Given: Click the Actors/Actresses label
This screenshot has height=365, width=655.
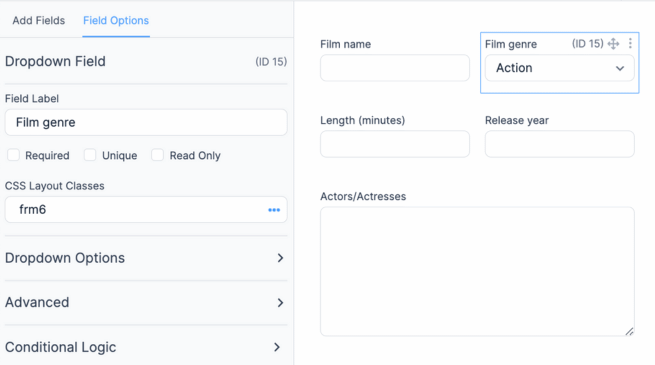Looking at the screenshot, I should pyautogui.click(x=363, y=196).
